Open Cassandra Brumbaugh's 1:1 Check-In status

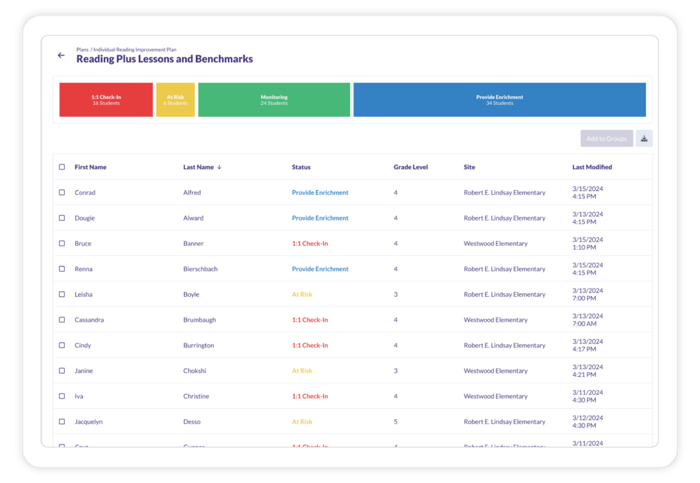coord(310,320)
